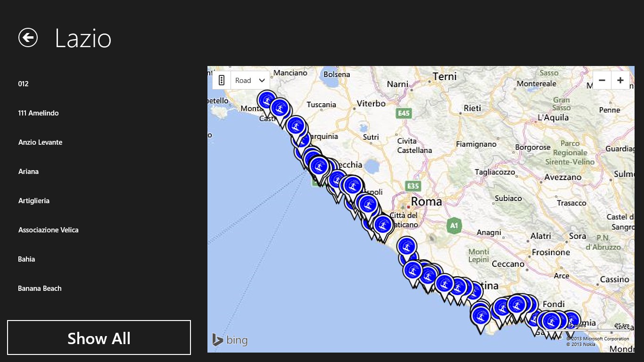Choose Ariana in the spot list

point(29,172)
